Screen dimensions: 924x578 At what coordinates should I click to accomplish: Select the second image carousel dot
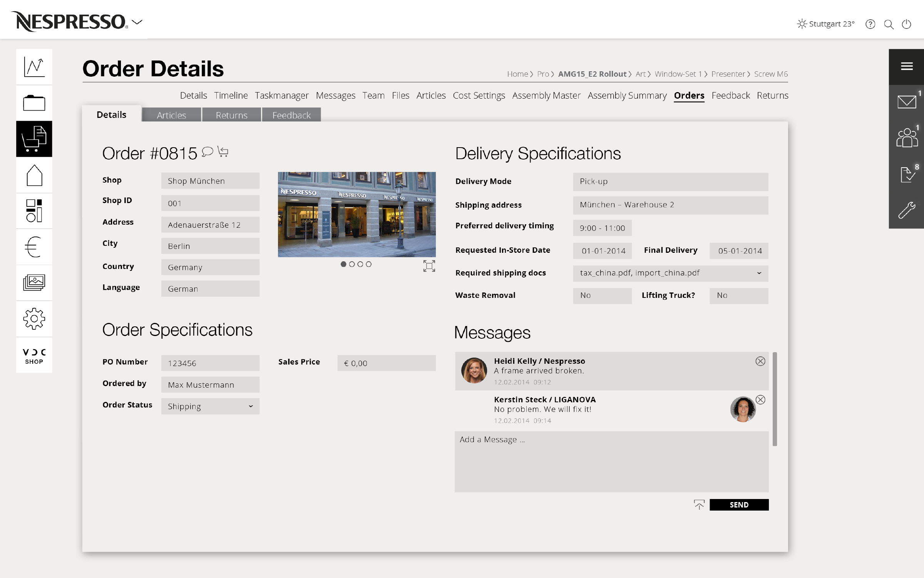pos(352,264)
